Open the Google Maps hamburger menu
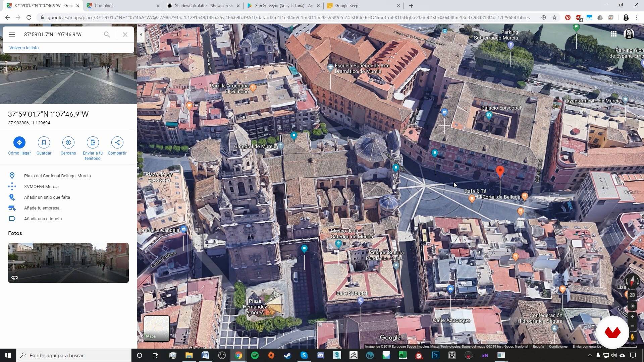 (x=12, y=34)
